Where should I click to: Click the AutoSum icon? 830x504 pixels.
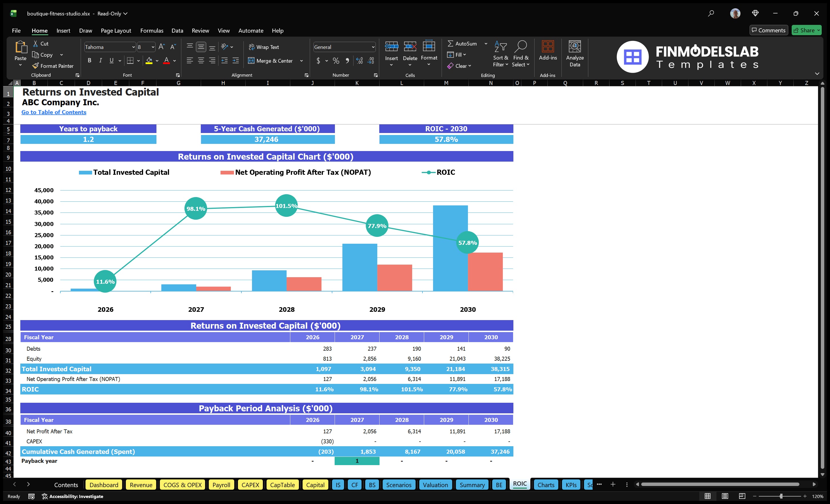[451, 43]
